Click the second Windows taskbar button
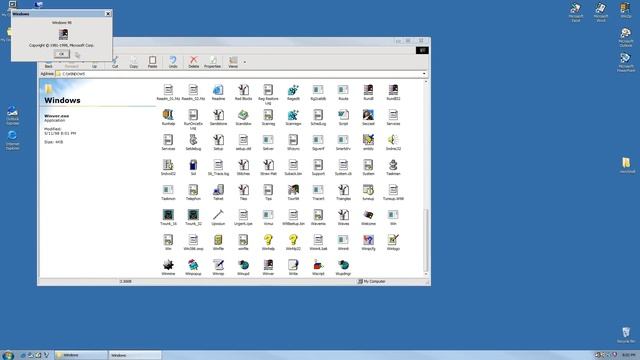This screenshot has width=640, height=360. pyautogui.click(x=135, y=355)
